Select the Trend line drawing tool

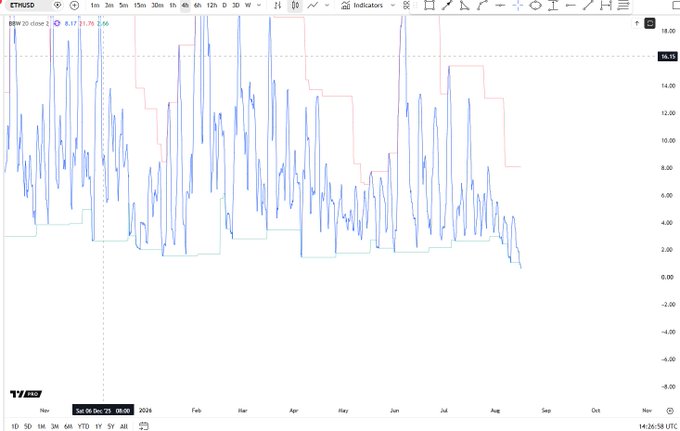click(447, 5)
